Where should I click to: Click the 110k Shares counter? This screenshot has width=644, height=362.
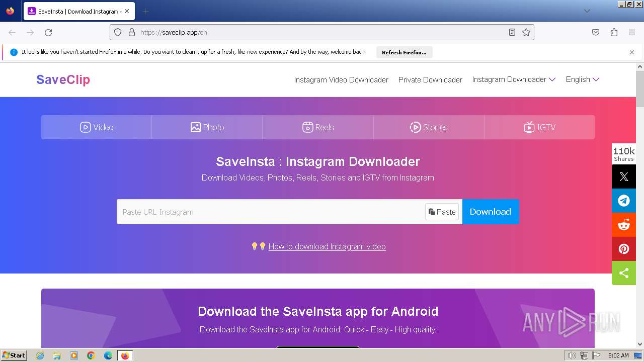click(624, 154)
